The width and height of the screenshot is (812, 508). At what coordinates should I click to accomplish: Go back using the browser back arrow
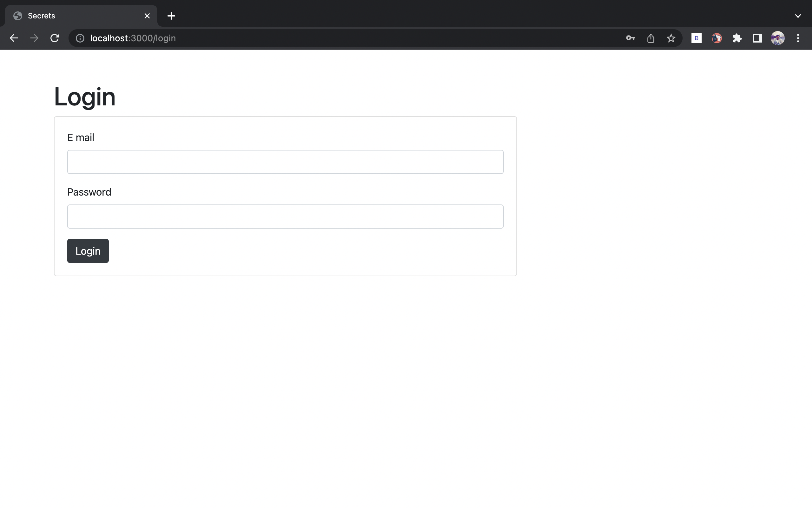point(14,38)
